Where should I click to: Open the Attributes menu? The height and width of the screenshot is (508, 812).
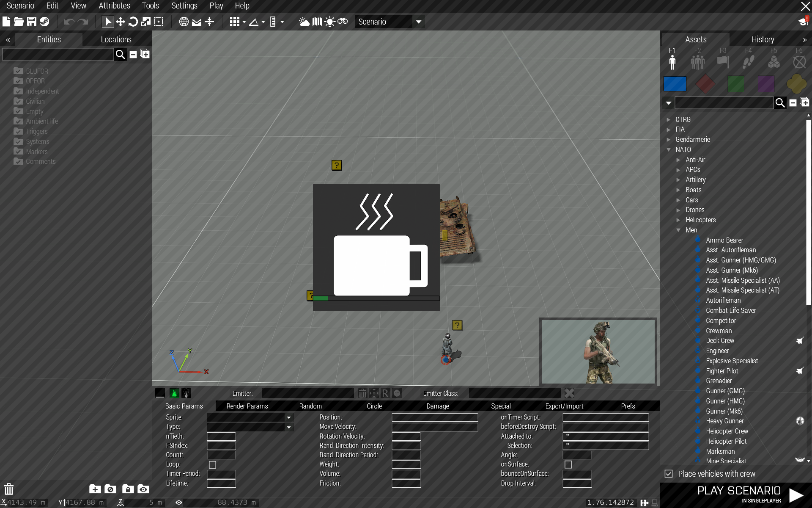114,6
